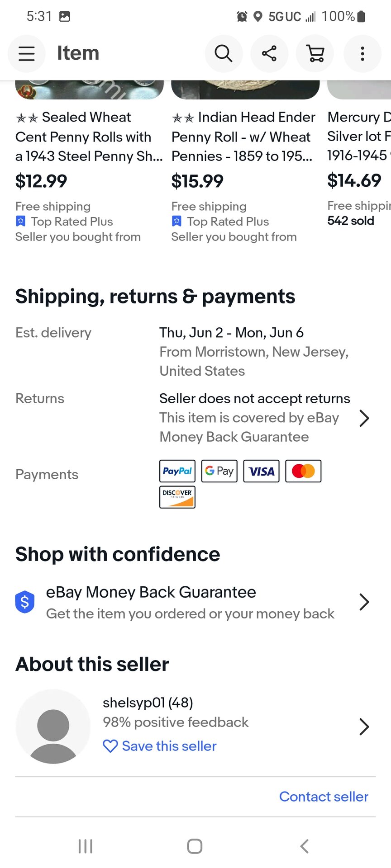Share this item via share icon
Image resolution: width=391 pixels, height=868 pixels.
[x=269, y=54]
